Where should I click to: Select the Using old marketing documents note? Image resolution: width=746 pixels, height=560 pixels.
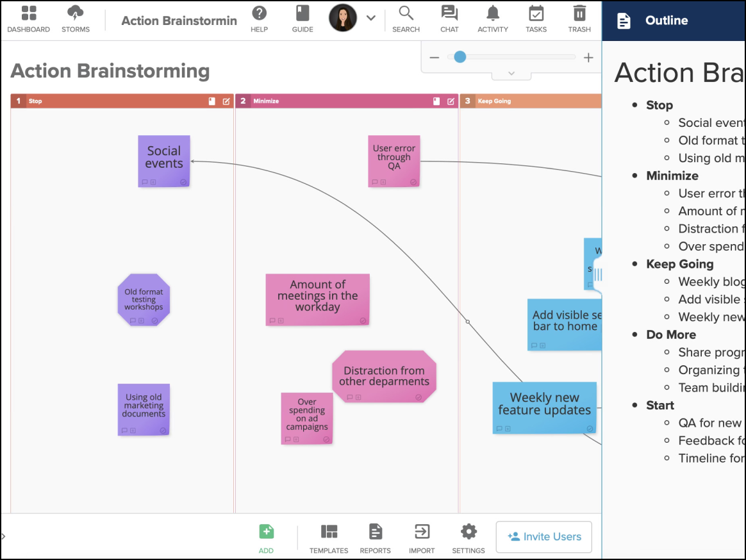point(144,409)
